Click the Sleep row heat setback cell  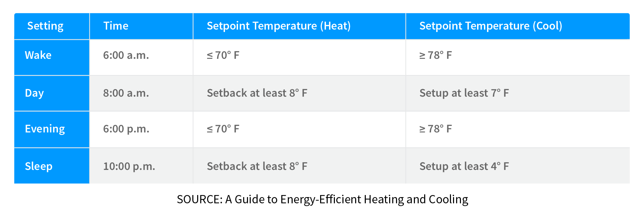[257, 166]
